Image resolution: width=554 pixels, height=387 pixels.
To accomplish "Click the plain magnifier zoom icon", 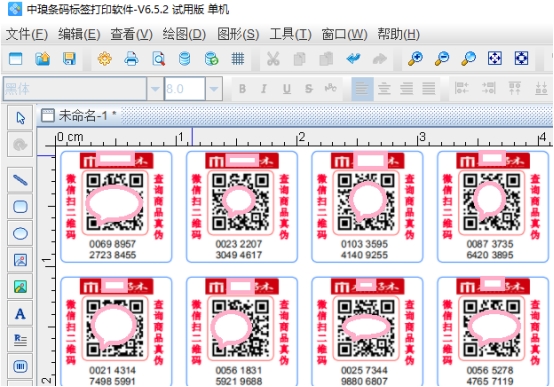I will (468, 58).
